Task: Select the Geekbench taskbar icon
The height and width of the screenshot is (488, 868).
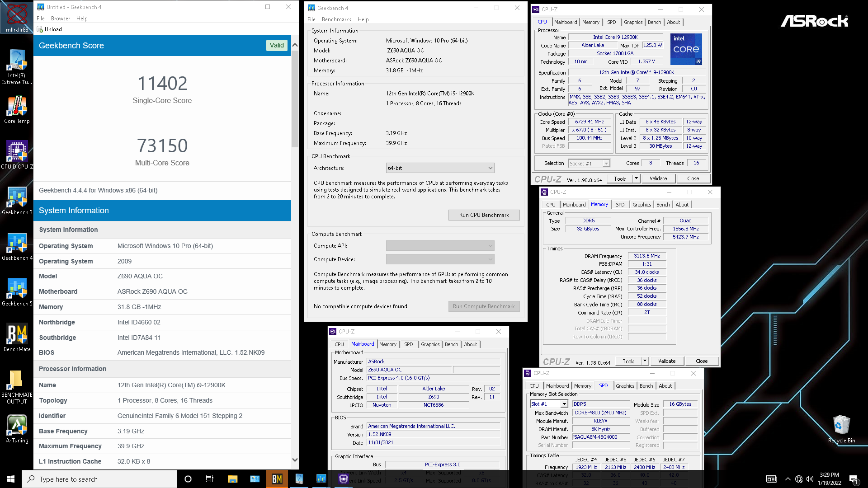Action: pos(321,479)
